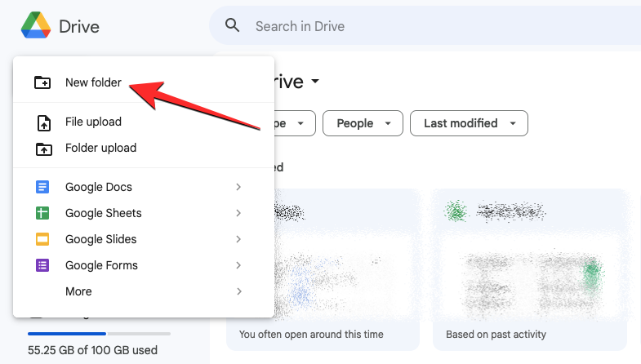Click the search magnifier icon
Viewport: 641px width, 364px height.
233,26
